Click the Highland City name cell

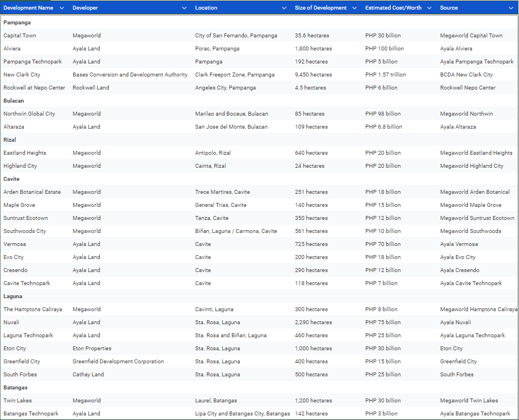20,166
